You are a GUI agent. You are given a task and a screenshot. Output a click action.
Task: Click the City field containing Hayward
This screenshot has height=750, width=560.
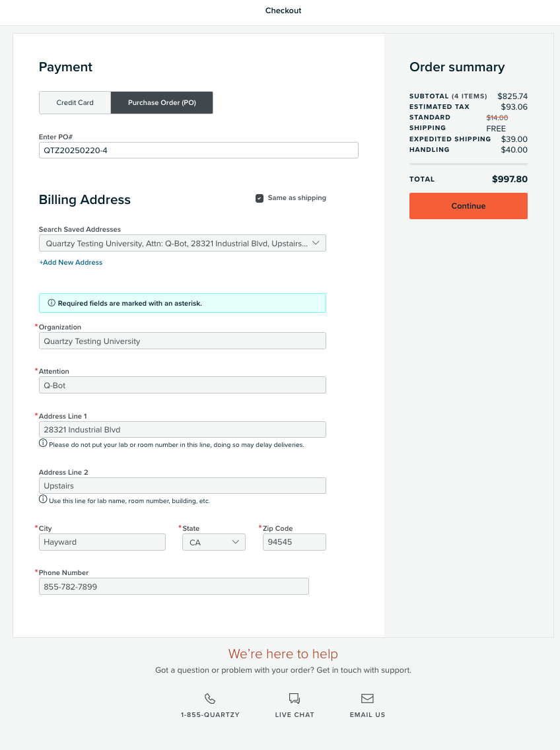(x=102, y=542)
